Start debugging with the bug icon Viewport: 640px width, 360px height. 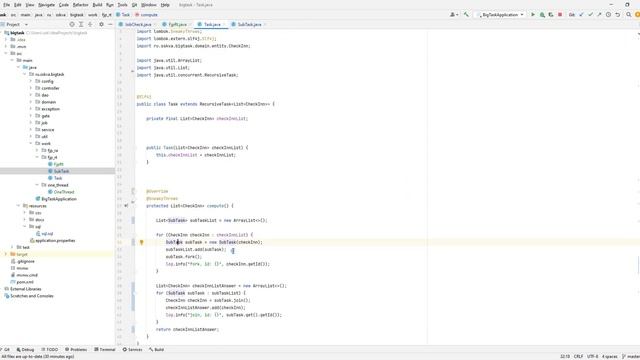pyautogui.click(x=542, y=15)
